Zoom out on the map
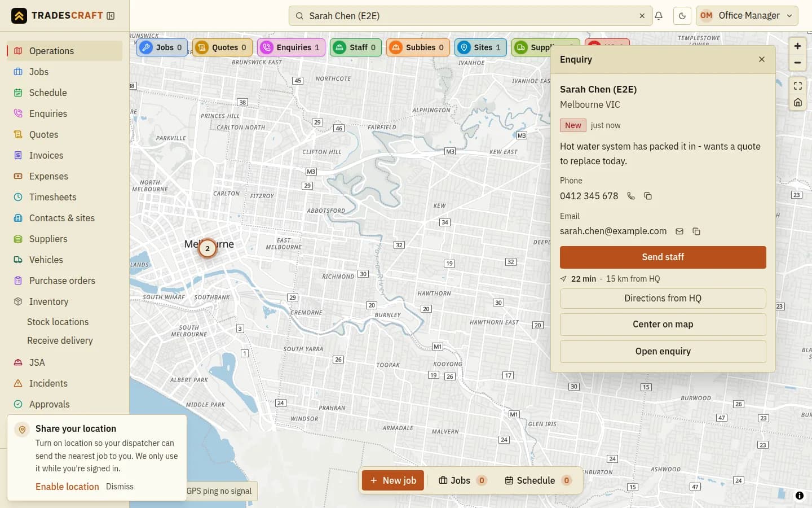The image size is (812, 508). pyautogui.click(x=797, y=63)
